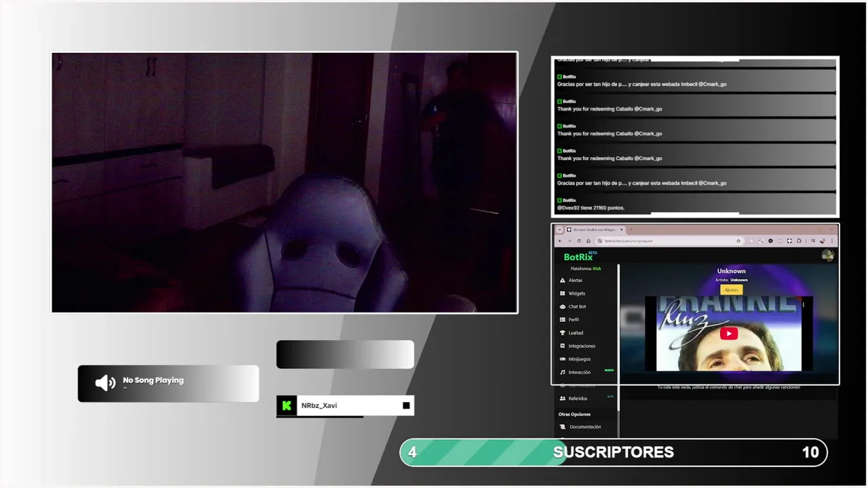The height and width of the screenshot is (488, 868).
Task: Click the song title 'Unknown' heading
Action: 731,271
